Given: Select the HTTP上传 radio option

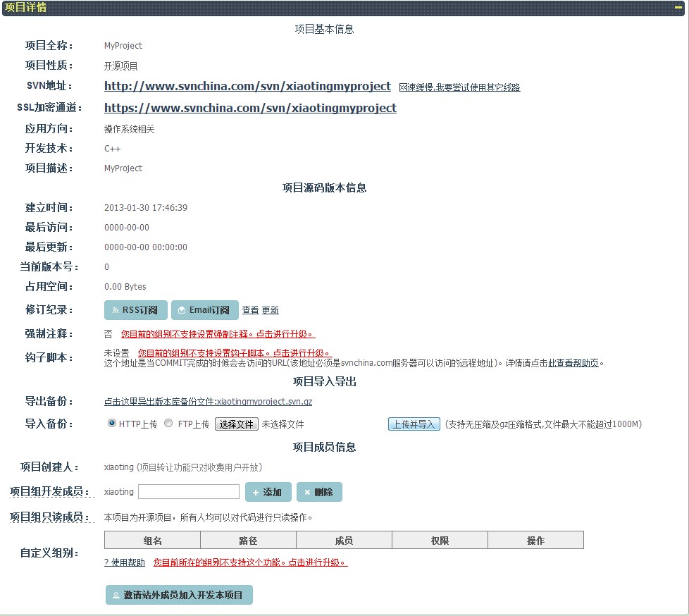Looking at the screenshot, I should [112, 423].
